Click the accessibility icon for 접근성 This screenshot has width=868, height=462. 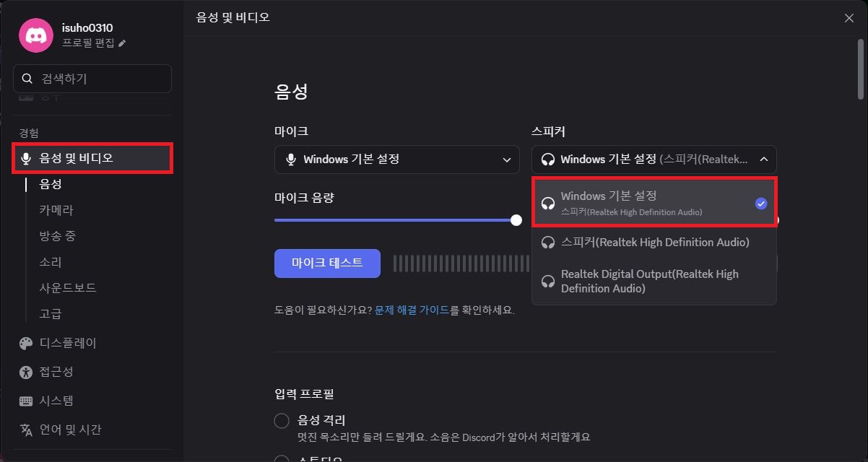(x=27, y=372)
